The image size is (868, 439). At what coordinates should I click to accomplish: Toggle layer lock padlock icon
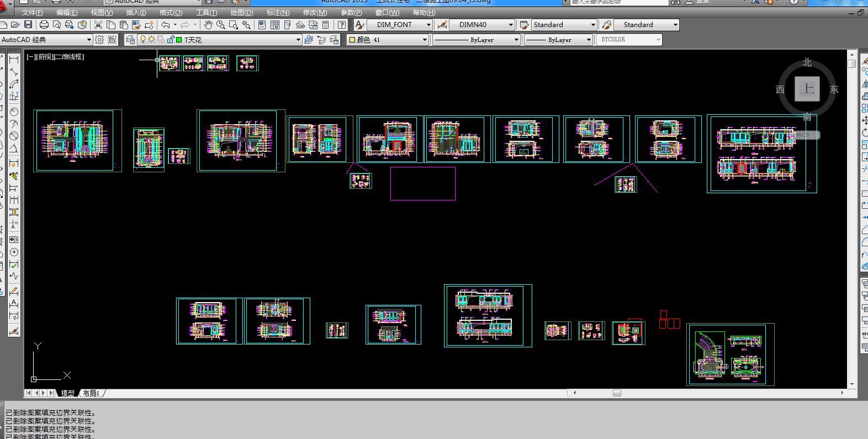click(x=171, y=40)
